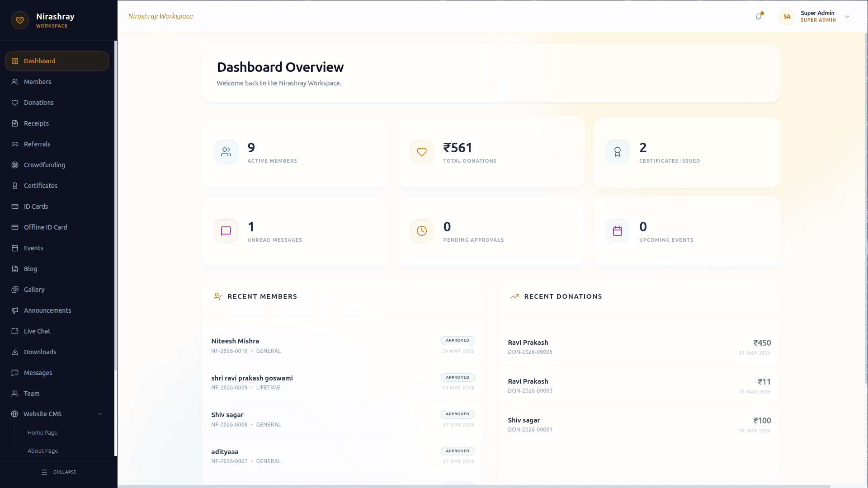This screenshot has height=488, width=868.
Task: Click the Announcements megaphone icon
Action: click(x=15, y=310)
